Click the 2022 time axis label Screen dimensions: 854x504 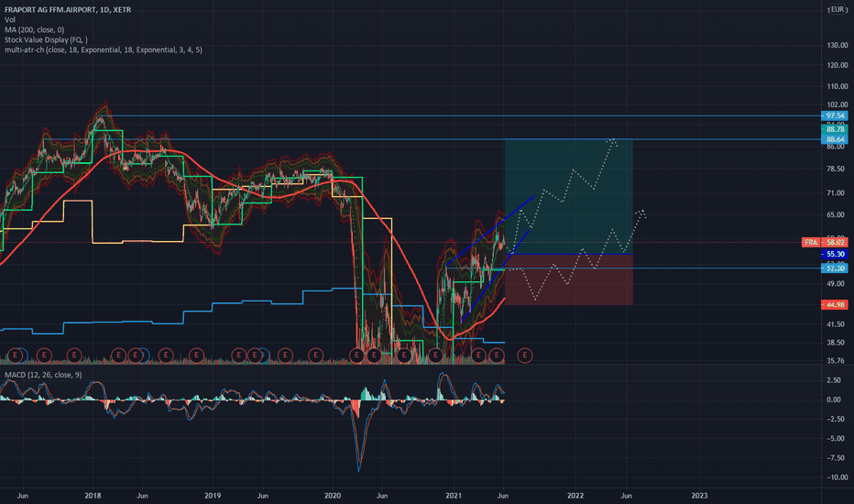pyautogui.click(x=575, y=496)
